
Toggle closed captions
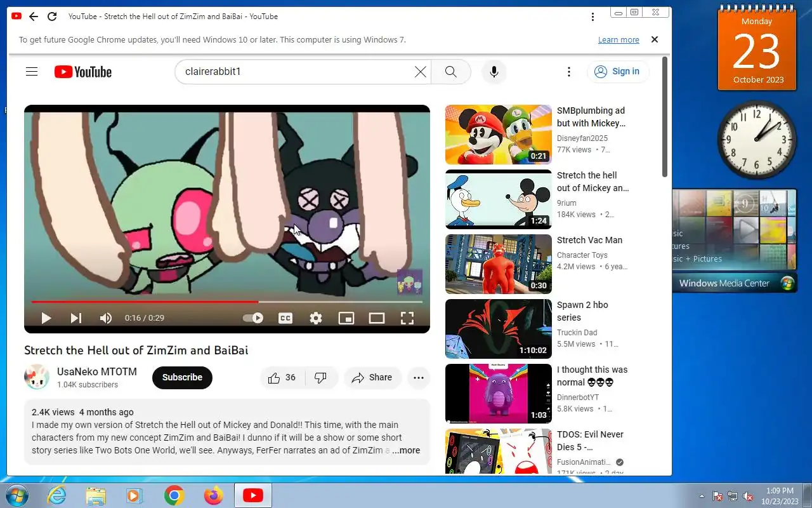coord(285,318)
